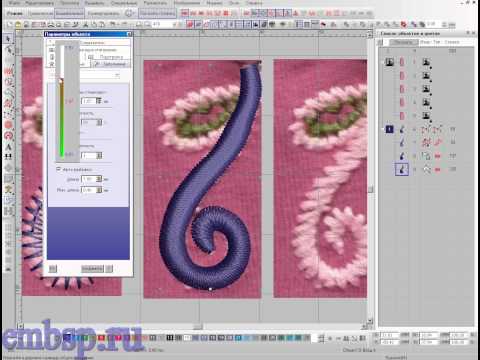This screenshot has height=360, width=480.
Task: Click the new document icon in top toolbar
Action: 10,24
